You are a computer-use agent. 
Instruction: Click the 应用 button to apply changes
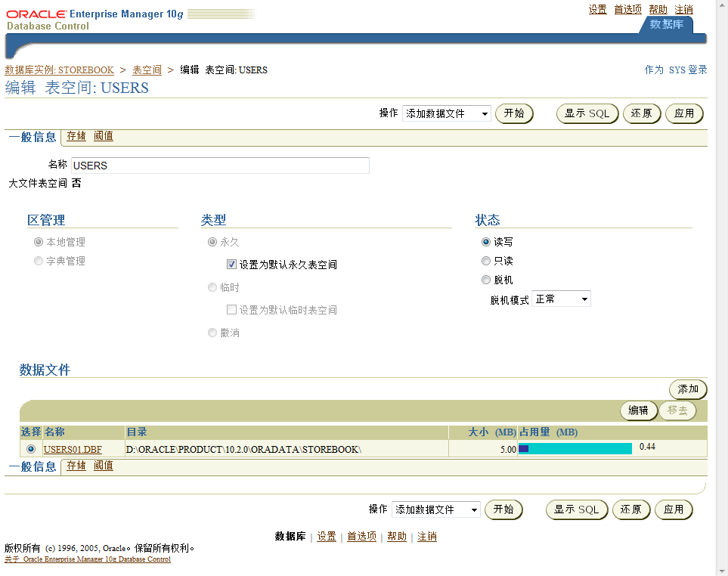click(683, 113)
